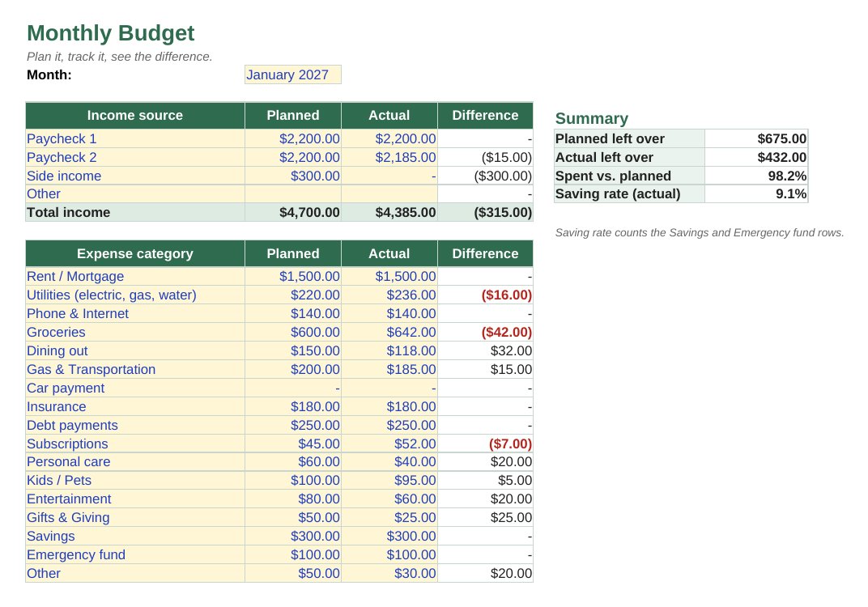Screen dimensions: 868x607
Task: Select the Rent / Mortgage row label
Action: 135,276
